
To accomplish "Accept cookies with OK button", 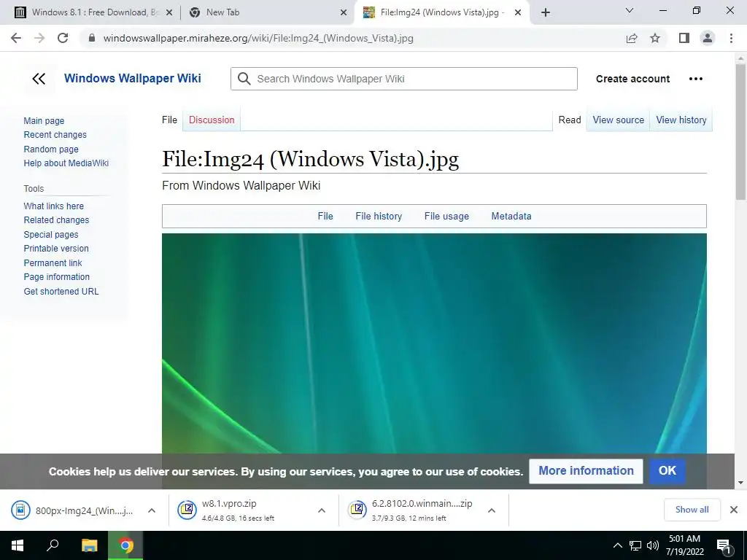I will 667,471.
